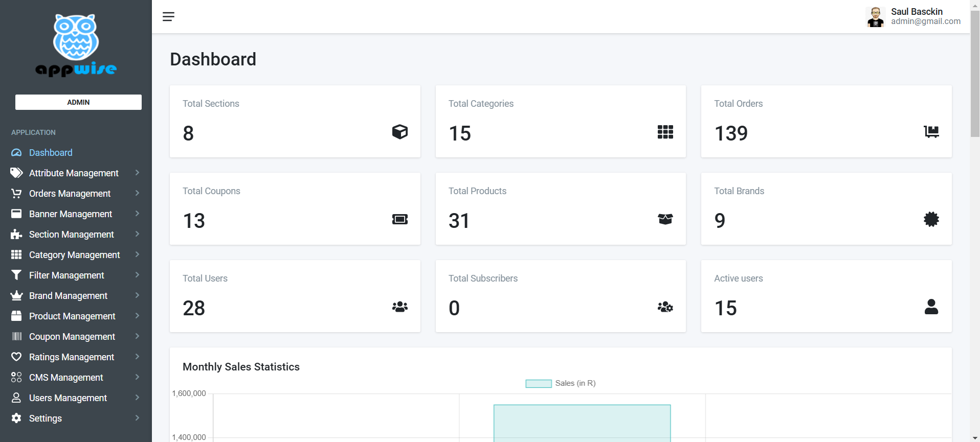
Task: Click the open box icon in Total Products card
Action: tap(665, 219)
